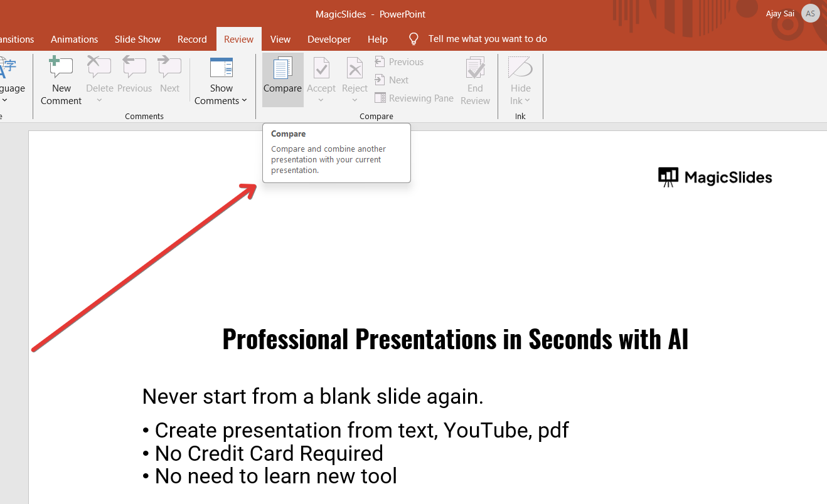
Task: Click the bullet "No need to learn new tool"
Action: pos(270,476)
